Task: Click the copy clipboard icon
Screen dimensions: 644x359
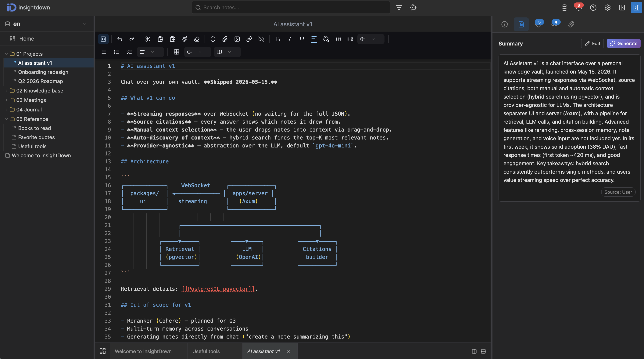Action: (160, 39)
